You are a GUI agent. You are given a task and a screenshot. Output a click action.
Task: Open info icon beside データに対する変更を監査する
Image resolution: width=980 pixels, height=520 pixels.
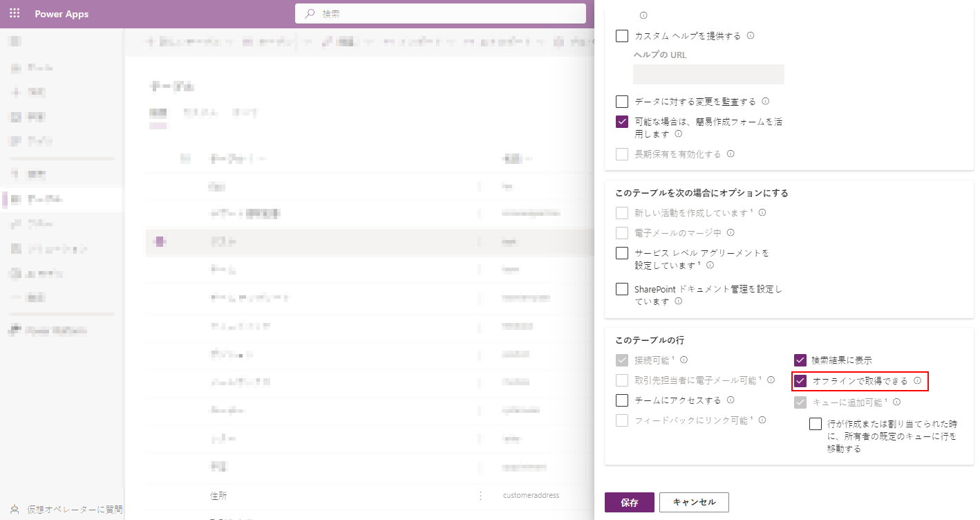pyautogui.click(x=766, y=102)
